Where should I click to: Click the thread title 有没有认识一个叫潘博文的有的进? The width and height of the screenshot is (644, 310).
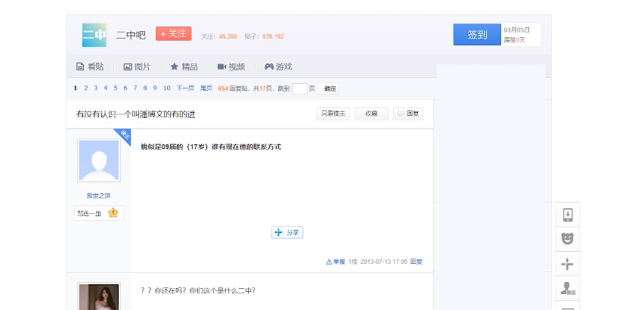pyautogui.click(x=135, y=114)
